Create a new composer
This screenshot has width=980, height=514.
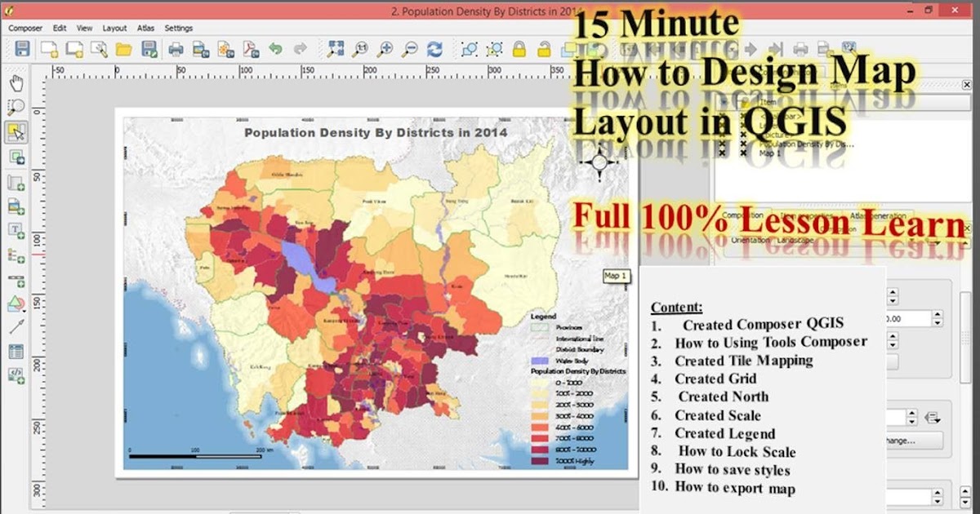49,49
